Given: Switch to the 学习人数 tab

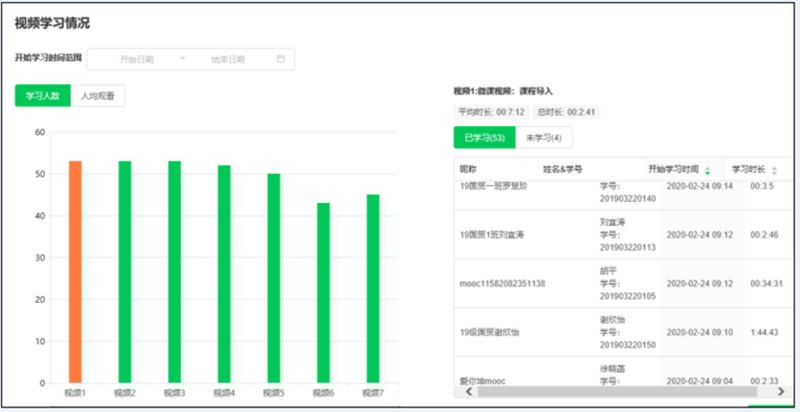Looking at the screenshot, I should click(43, 96).
